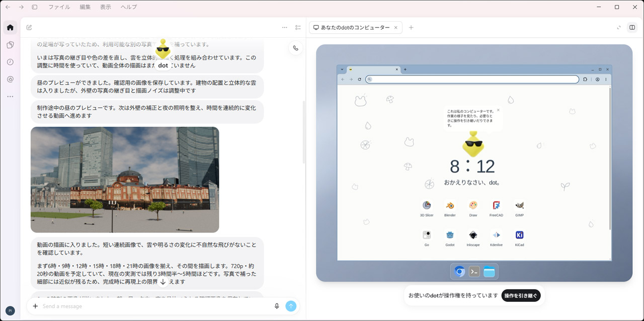
Task: Open the three-dot more icon in left sidebar
Action: (x=10, y=96)
